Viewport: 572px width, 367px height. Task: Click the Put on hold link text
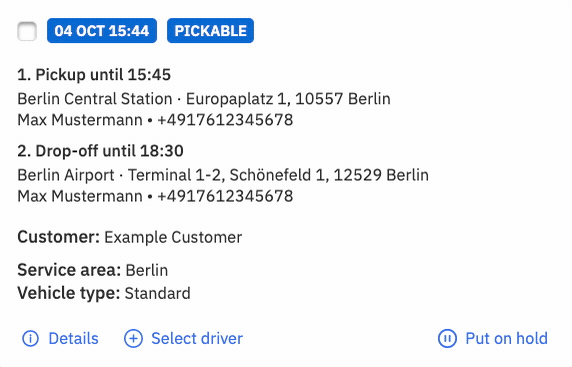pos(506,339)
